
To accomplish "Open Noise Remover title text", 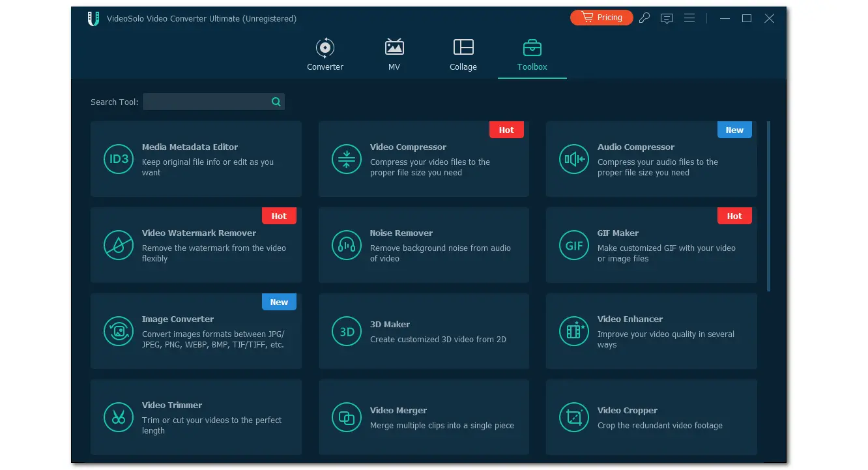I will (401, 233).
